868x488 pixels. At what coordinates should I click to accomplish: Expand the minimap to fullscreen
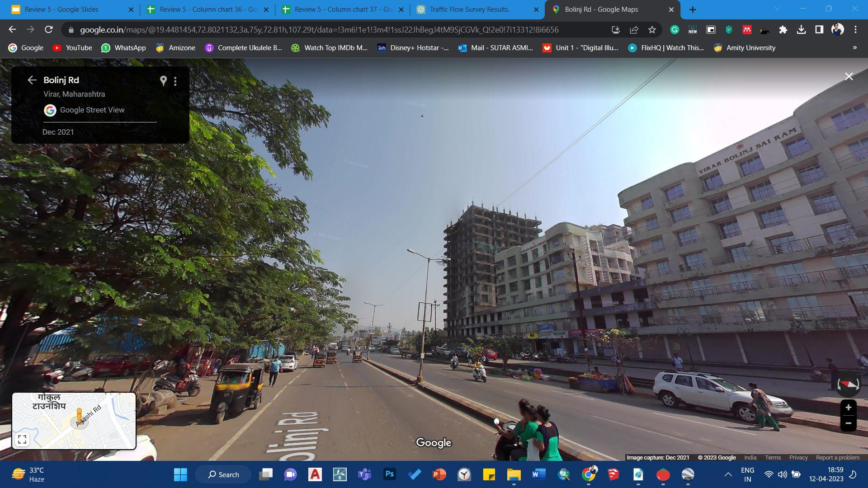tap(22, 439)
